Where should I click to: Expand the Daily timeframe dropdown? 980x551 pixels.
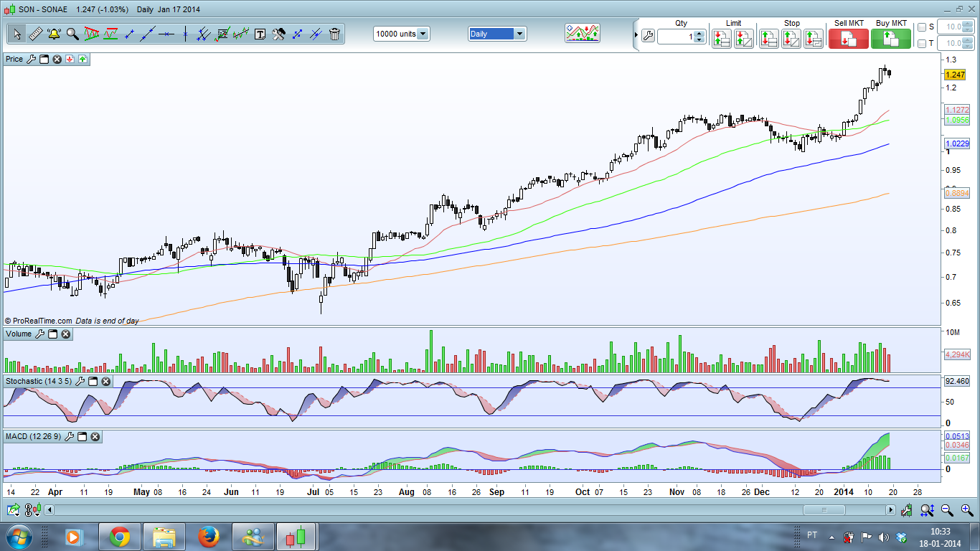519,34
